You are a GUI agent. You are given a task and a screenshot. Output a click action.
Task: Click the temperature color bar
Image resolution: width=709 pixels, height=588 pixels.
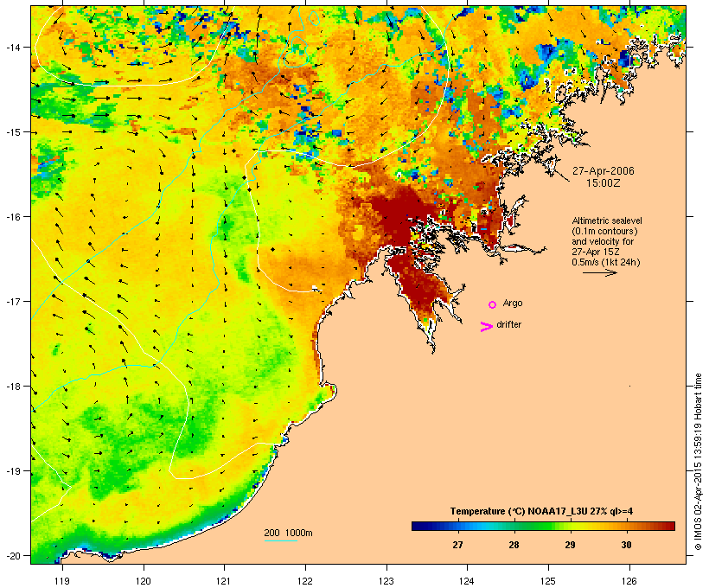[543, 526]
